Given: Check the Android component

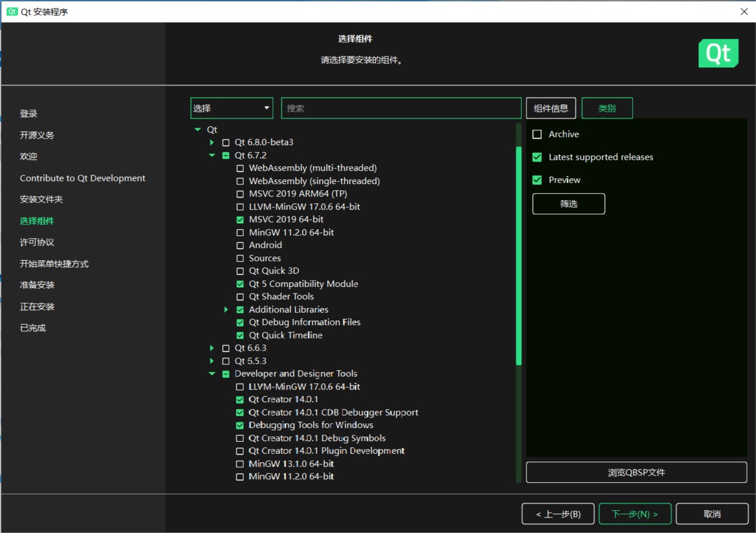Looking at the screenshot, I should point(240,245).
